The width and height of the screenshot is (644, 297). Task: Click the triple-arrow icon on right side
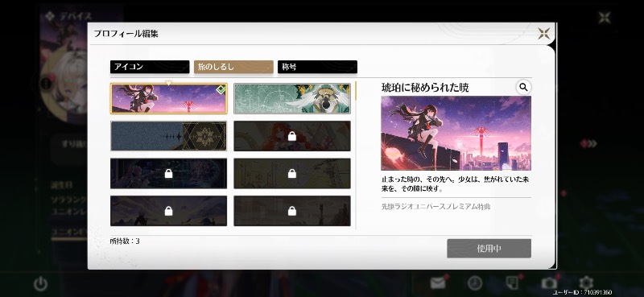click(x=588, y=144)
